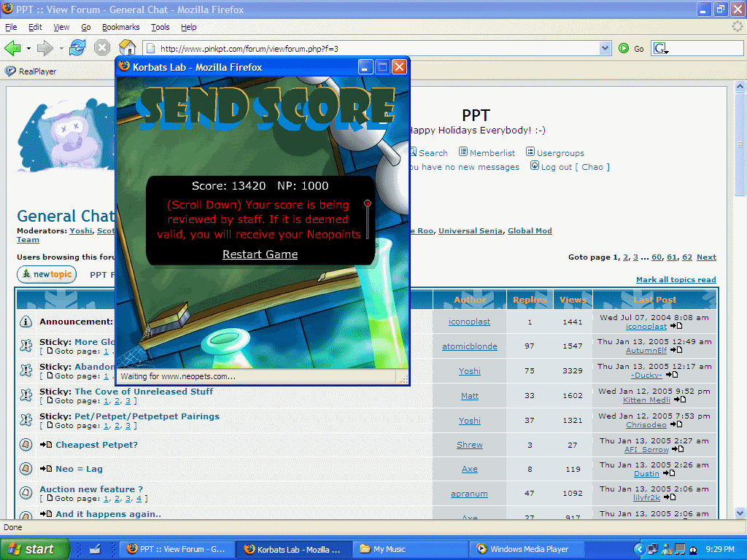Go back with the green Back arrow

pyautogui.click(x=13, y=48)
